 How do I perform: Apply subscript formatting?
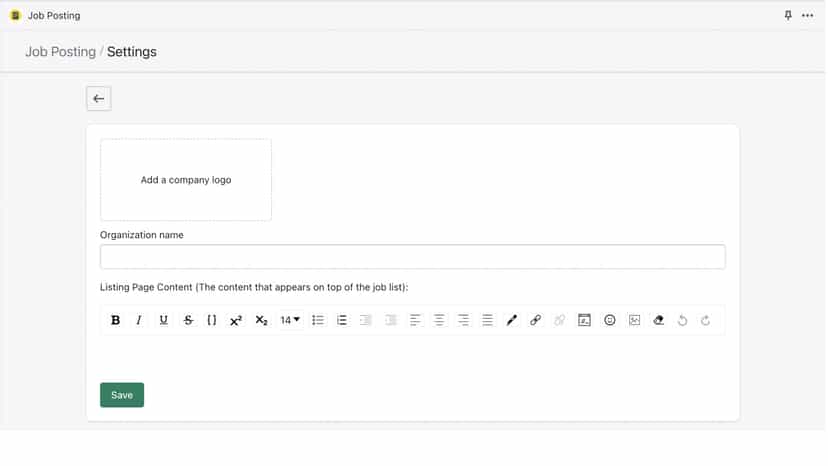[261, 320]
